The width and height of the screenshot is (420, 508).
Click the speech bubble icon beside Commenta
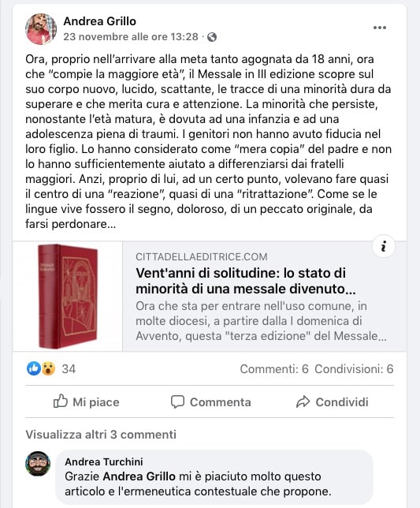tap(177, 402)
